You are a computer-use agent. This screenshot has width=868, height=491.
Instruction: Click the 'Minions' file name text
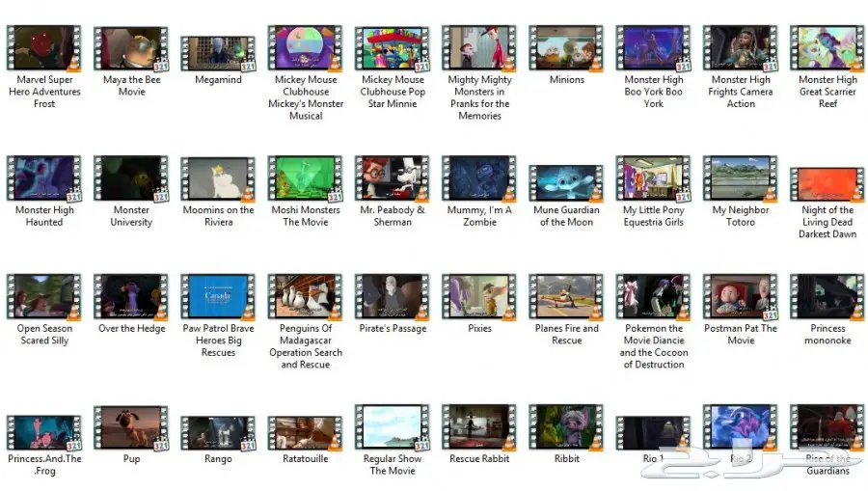566,80
